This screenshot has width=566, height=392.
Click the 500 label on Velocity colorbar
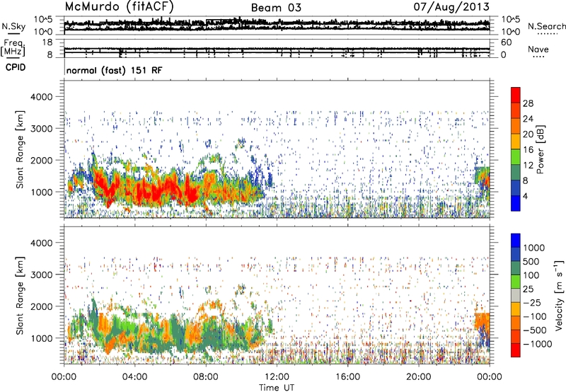point(530,261)
